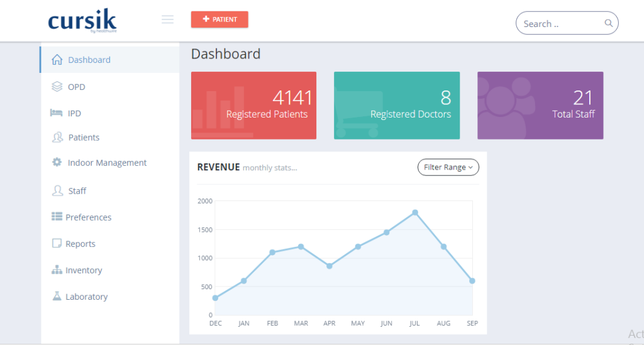Click the OPD layers icon

[x=57, y=87]
